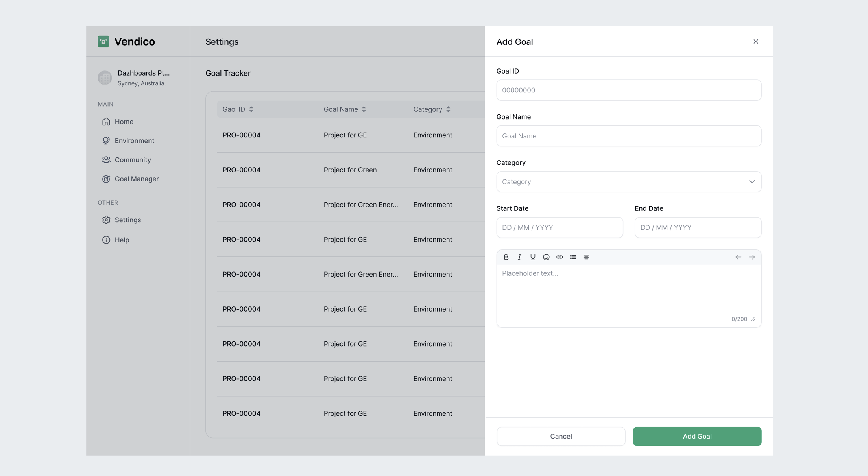The image size is (868, 476).
Task: Click the Goal ID input field
Action: pyautogui.click(x=628, y=90)
